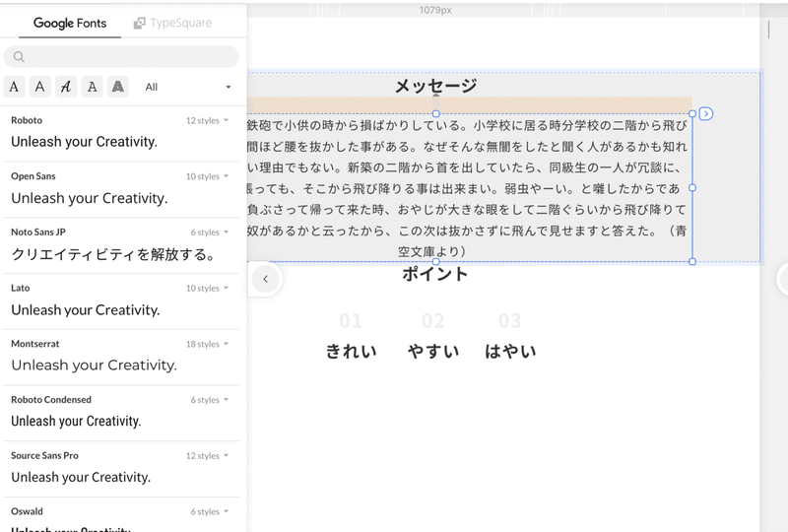The height and width of the screenshot is (532, 788).
Task: Expand Oswald 6 styles list
Action: [209, 511]
